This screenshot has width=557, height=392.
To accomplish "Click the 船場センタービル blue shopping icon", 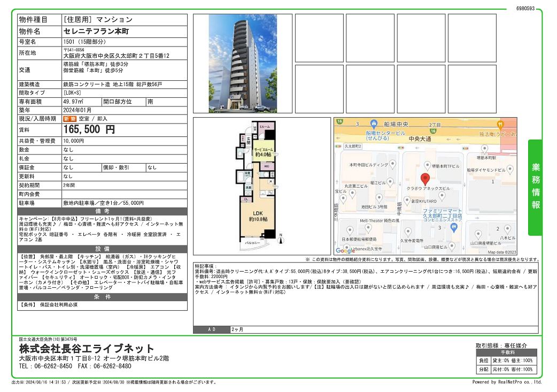I will 373,125.
